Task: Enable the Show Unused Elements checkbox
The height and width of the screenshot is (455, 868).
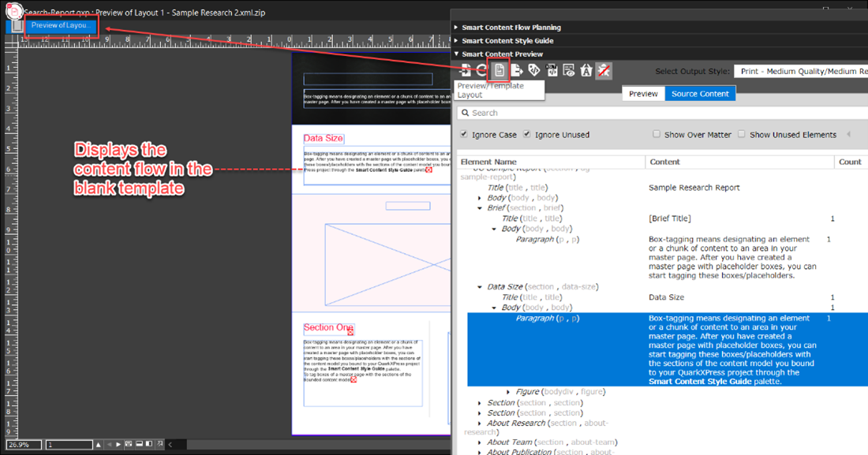Action: pyautogui.click(x=742, y=134)
